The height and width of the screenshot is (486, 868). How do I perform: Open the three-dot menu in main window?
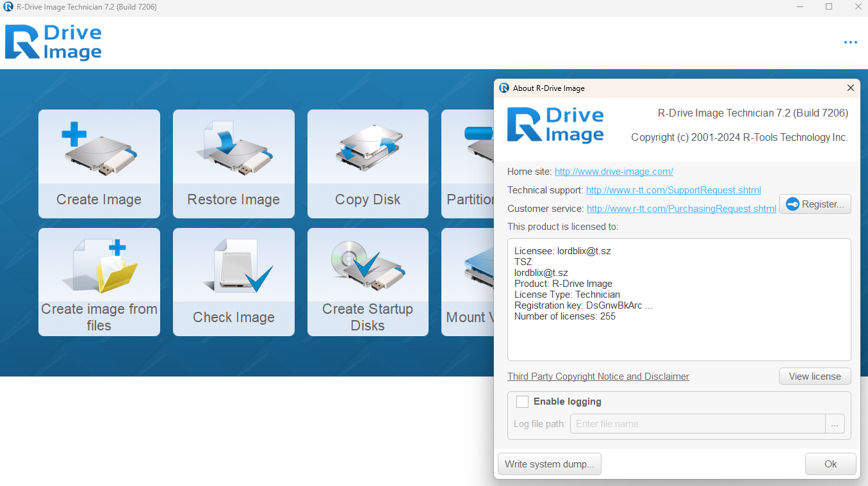pyautogui.click(x=850, y=43)
